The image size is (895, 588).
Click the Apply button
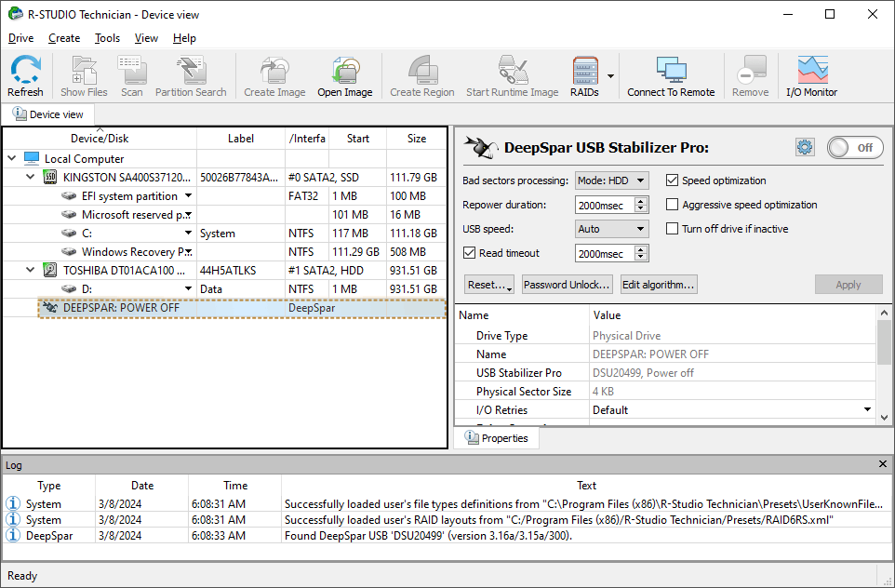click(848, 285)
